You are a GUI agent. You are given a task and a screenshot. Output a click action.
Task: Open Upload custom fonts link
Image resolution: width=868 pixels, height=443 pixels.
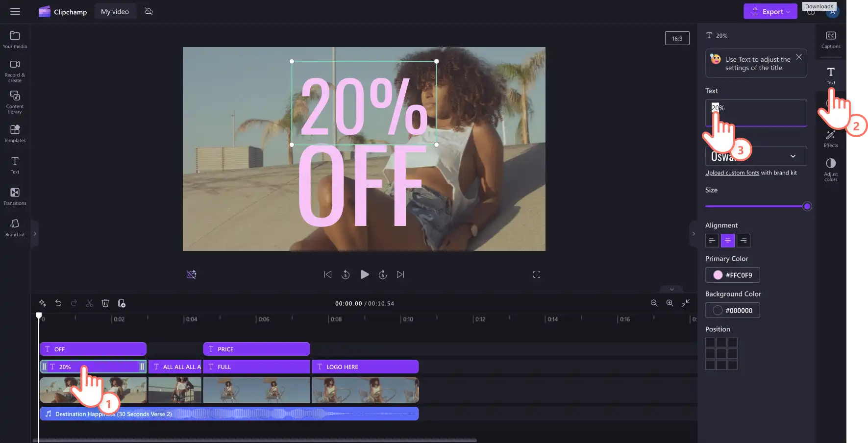732,172
